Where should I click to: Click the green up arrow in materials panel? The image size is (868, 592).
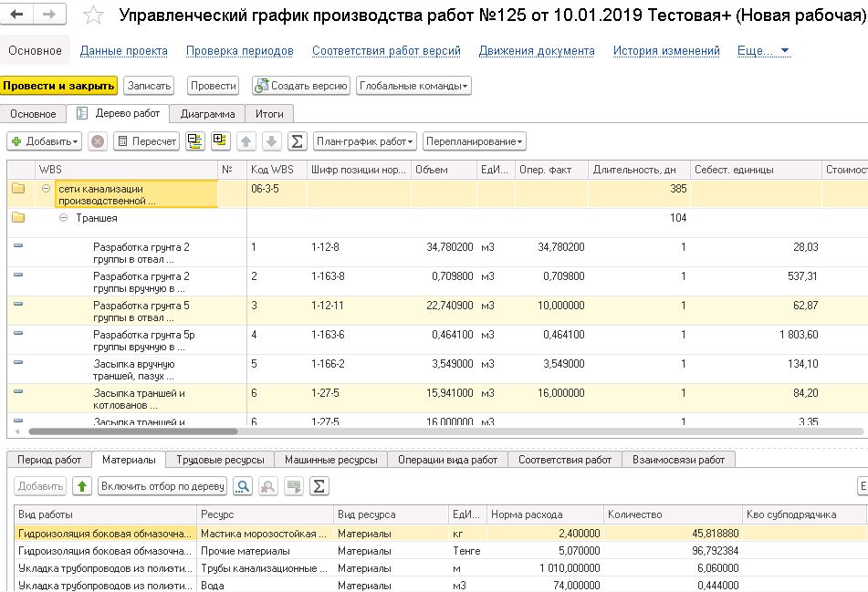click(82, 486)
